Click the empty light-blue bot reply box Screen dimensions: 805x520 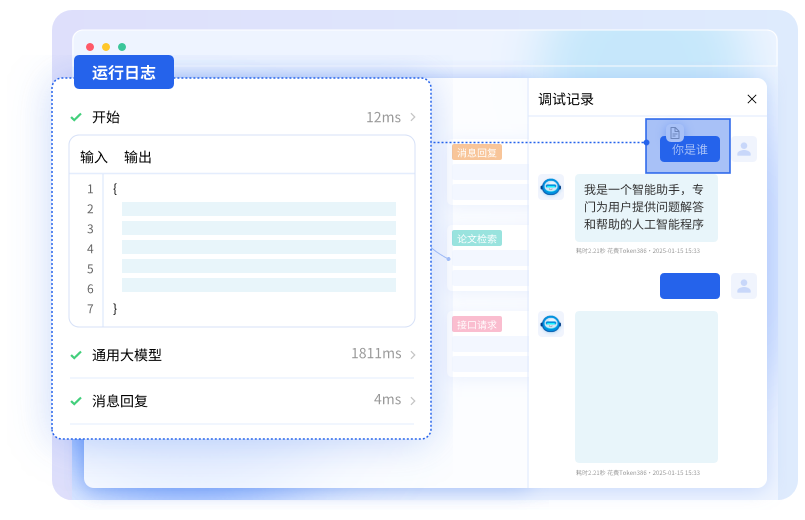tap(646, 387)
